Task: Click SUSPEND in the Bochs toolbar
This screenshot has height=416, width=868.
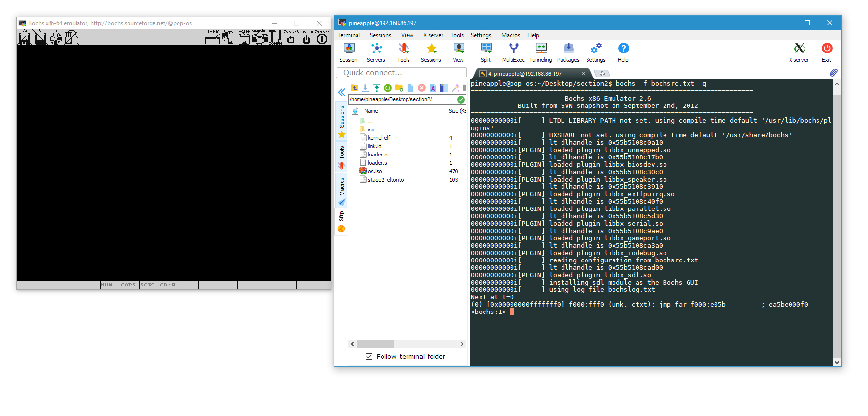Action: coord(306,37)
